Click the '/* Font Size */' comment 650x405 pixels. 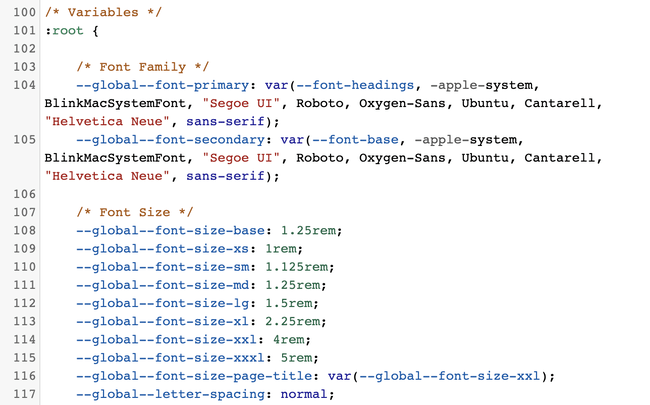(x=135, y=212)
